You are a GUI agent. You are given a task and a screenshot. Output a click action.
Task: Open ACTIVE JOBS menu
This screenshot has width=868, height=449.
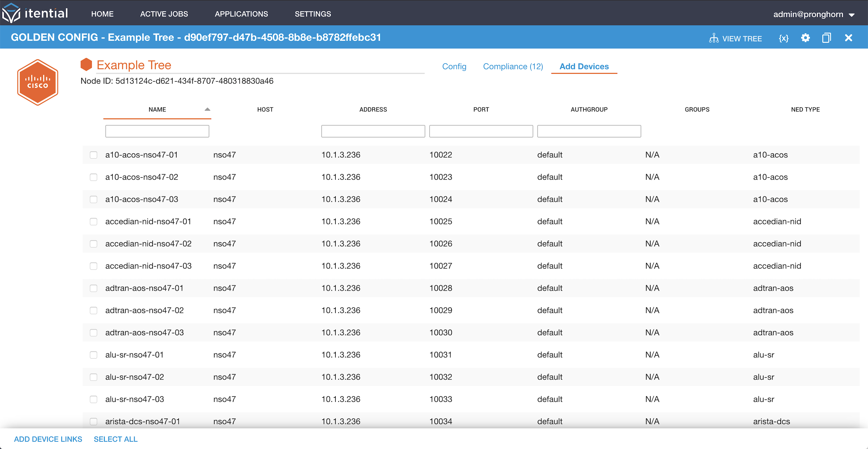click(x=164, y=14)
